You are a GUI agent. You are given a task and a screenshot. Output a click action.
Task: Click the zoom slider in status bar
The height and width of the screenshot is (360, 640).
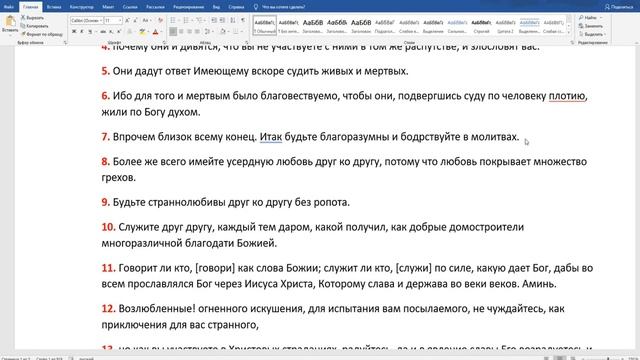click(608, 358)
